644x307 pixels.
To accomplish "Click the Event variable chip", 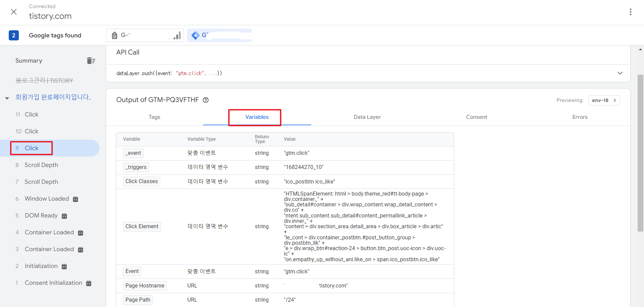I will pyautogui.click(x=132, y=271).
